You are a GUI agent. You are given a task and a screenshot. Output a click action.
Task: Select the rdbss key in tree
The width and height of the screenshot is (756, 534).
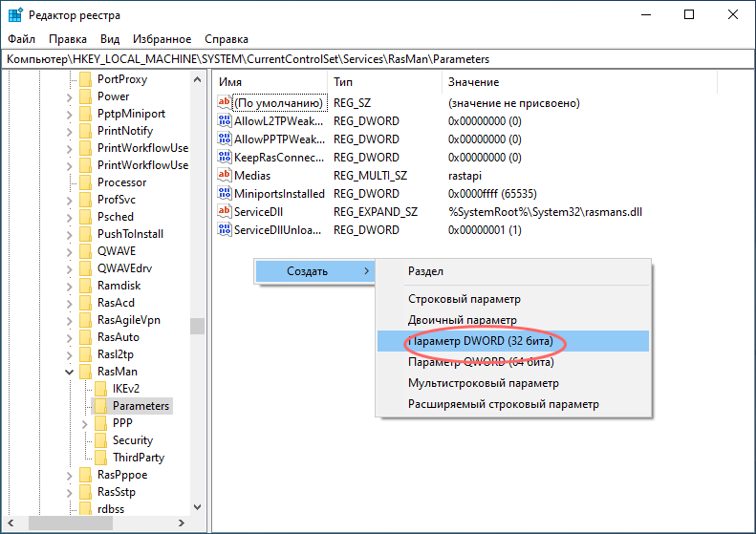tap(111, 509)
